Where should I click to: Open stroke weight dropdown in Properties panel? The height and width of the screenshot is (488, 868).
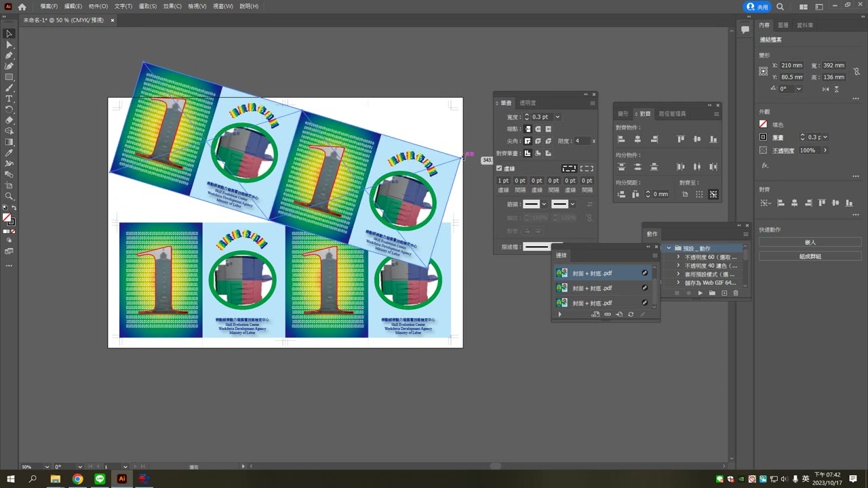825,137
